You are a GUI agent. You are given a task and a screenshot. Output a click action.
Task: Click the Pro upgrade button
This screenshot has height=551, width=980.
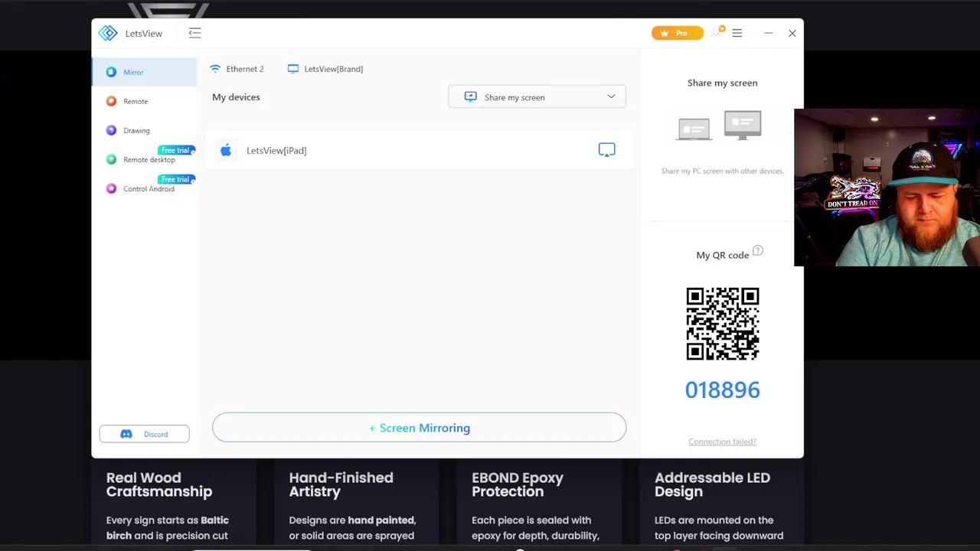pyautogui.click(x=677, y=33)
